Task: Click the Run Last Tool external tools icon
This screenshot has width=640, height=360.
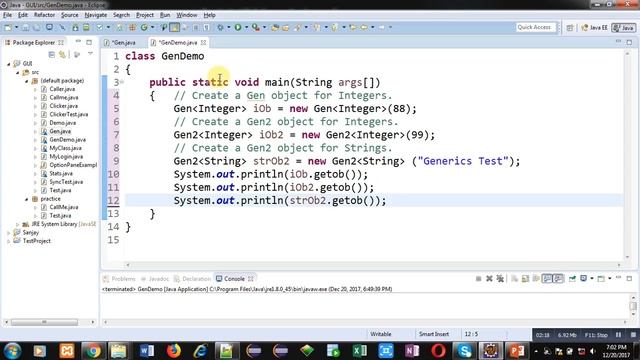Action: point(256,27)
